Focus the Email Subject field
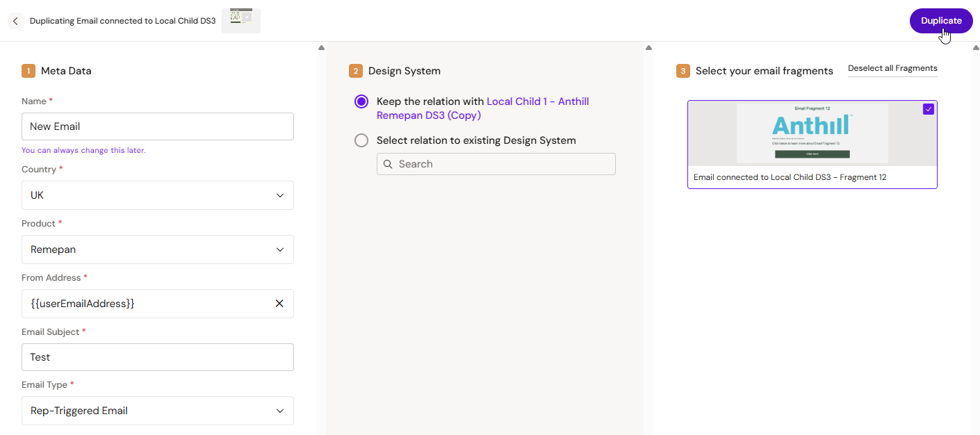This screenshot has width=980, height=435. click(x=158, y=357)
